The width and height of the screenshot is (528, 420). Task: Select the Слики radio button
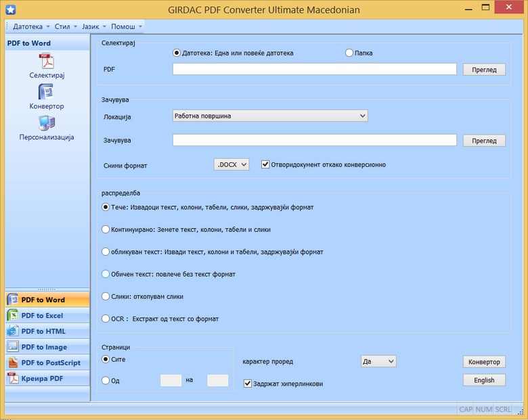point(106,296)
